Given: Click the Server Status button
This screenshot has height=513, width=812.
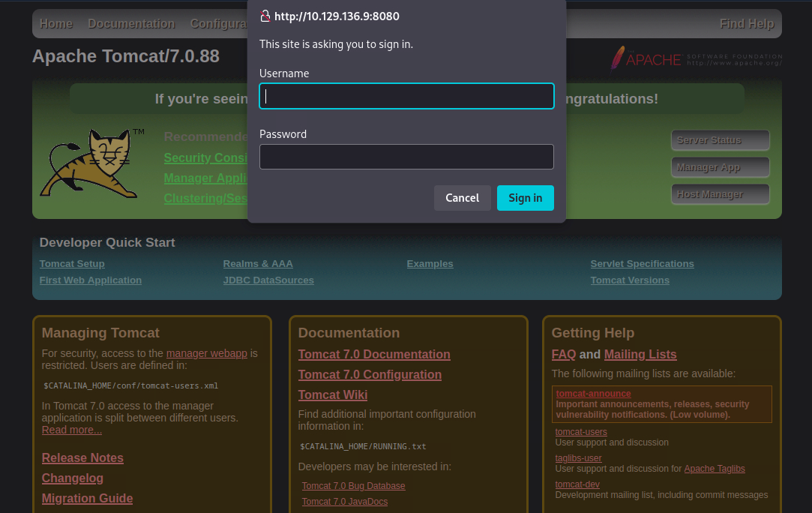Looking at the screenshot, I should click(720, 140).
